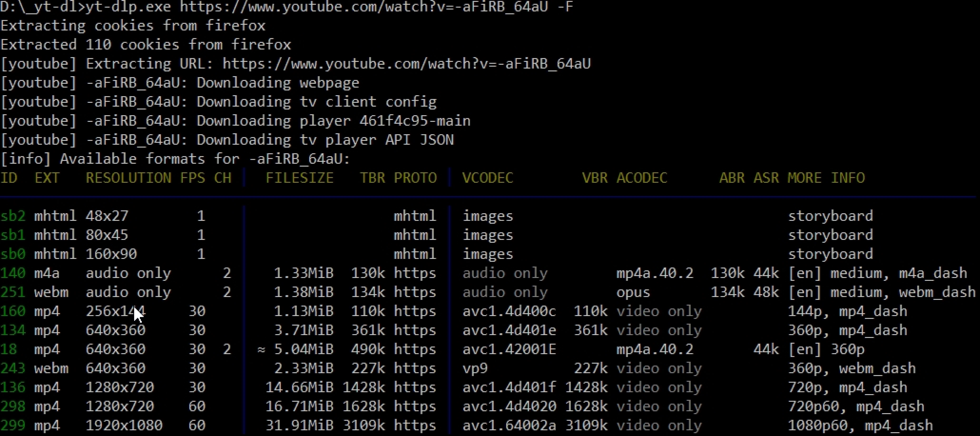
Task: Click the sb2 storyboard format ID
Action: (13, 216)
